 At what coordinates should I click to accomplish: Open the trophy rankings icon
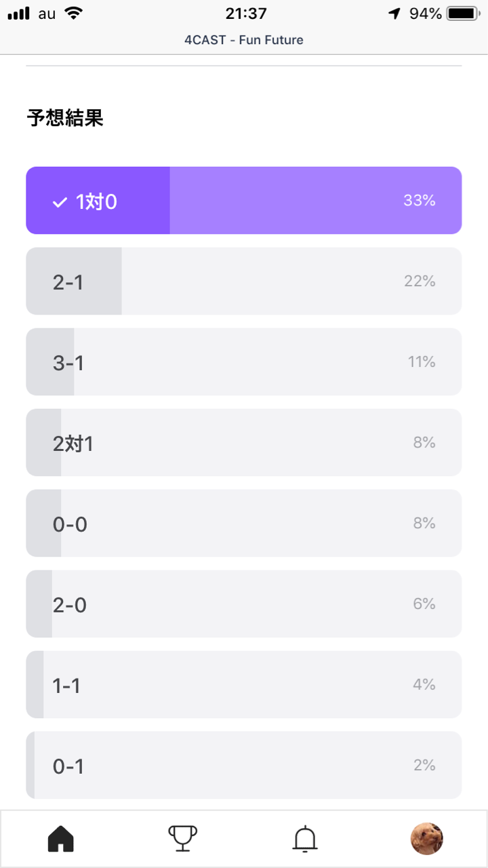[x=182, y=840]
